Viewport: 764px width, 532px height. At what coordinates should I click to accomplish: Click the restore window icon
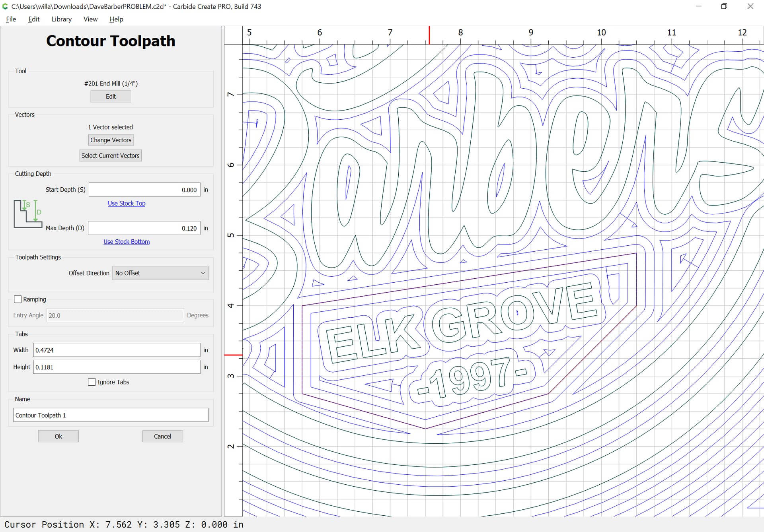724,6
